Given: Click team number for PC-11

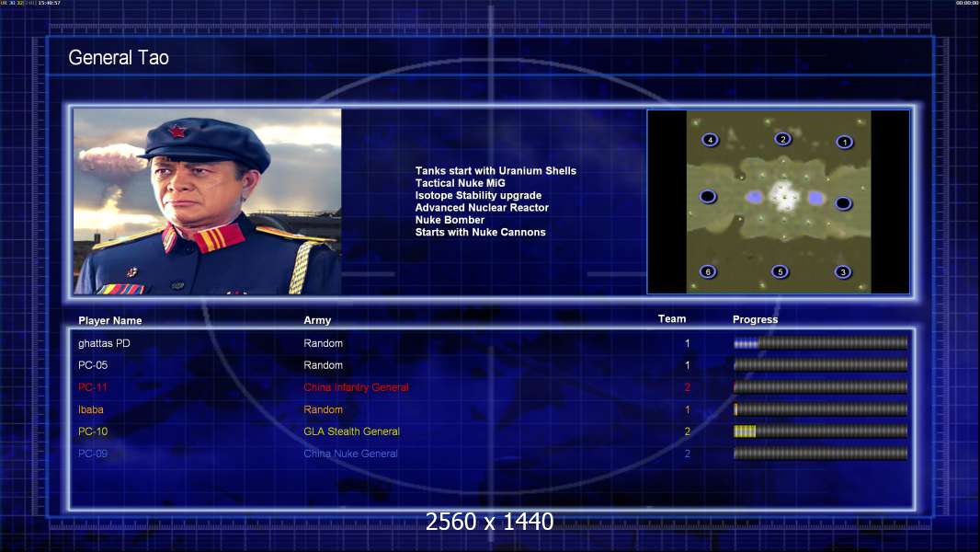Looking at the screenshot, I should (687, 387).
